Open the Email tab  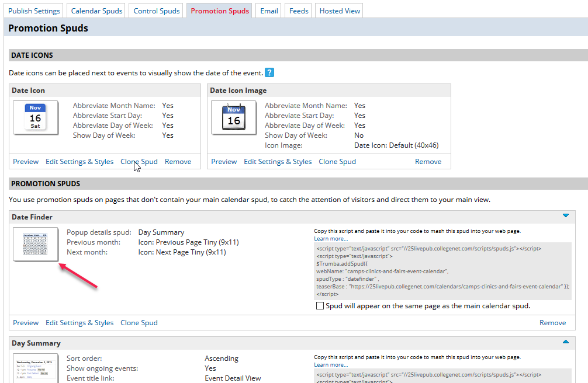click(x=269, y=11)
